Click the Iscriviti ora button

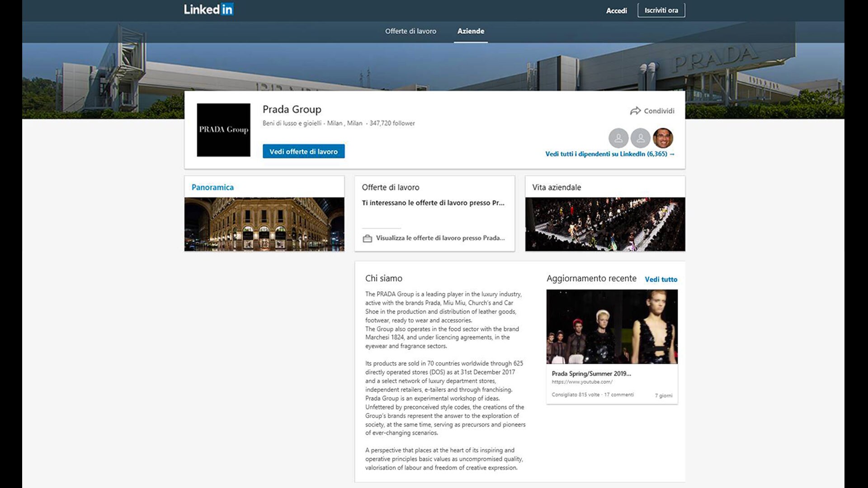661,10
